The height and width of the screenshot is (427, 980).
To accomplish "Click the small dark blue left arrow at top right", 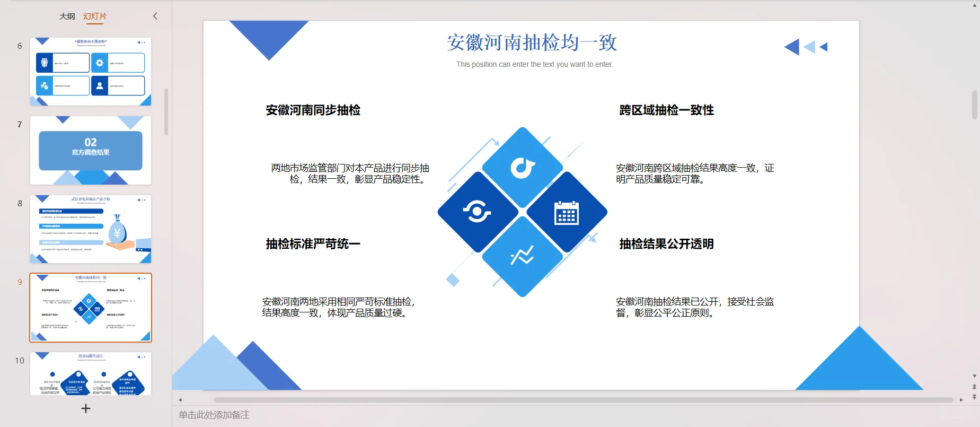I will pos(823,47).
